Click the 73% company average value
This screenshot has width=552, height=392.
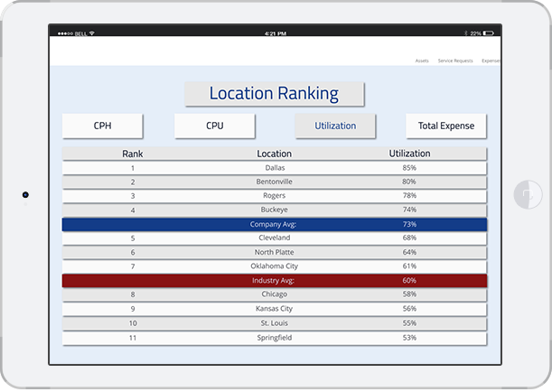click(409, 224)
